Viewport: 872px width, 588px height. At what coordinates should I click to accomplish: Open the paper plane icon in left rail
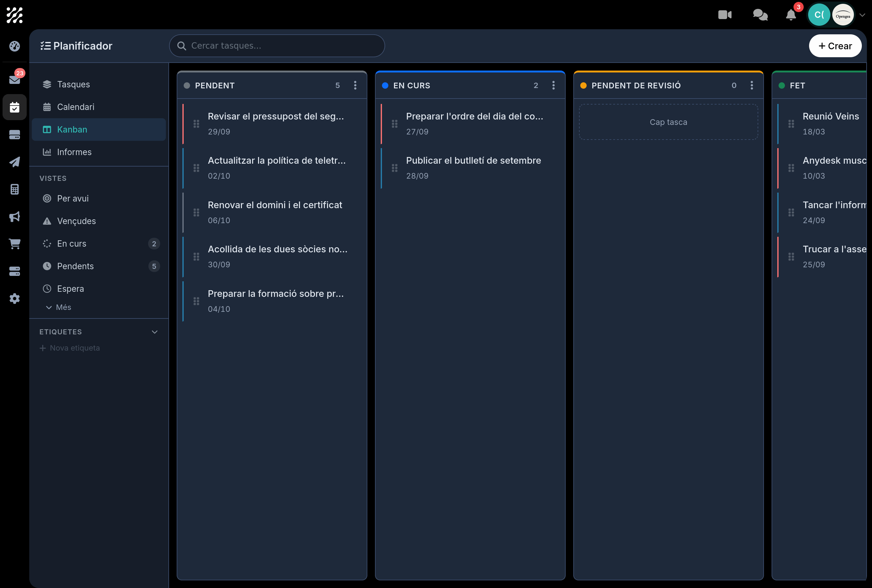point(14,162)
